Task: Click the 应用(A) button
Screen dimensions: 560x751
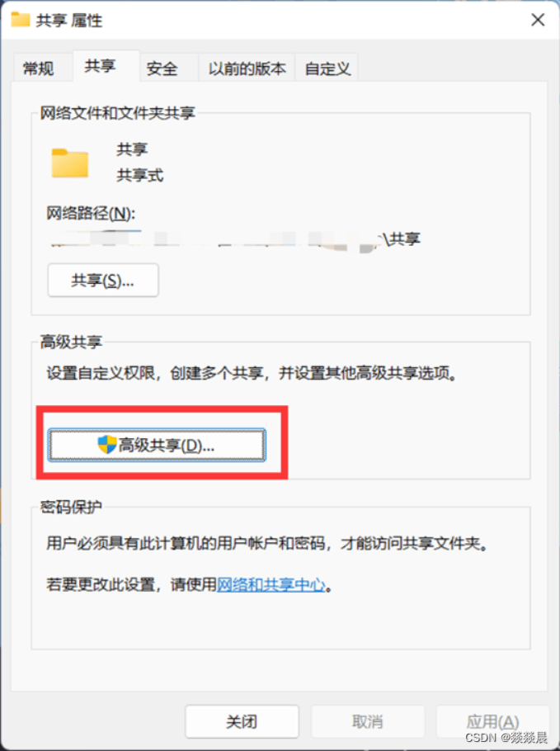Action: click(492, 721)
